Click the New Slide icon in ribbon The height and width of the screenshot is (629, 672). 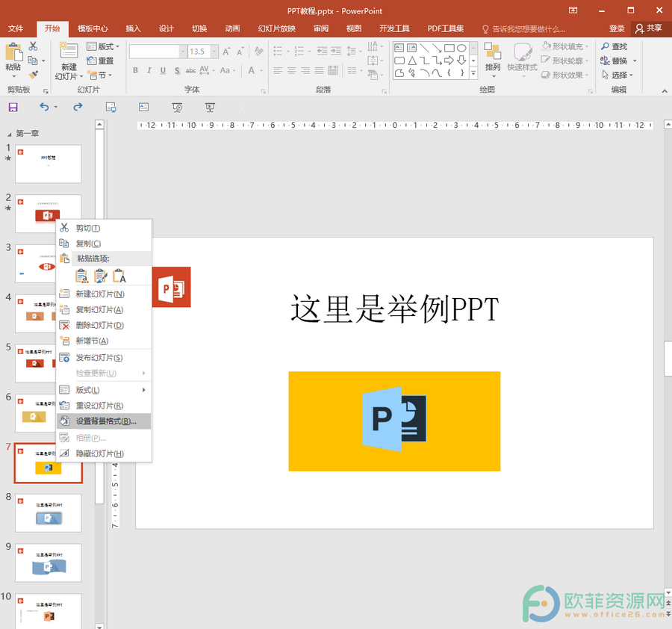click(69, 51)
